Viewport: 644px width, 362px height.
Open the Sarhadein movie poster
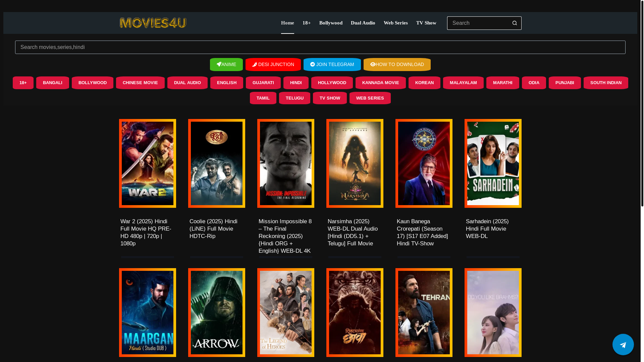tap(493, 163)
